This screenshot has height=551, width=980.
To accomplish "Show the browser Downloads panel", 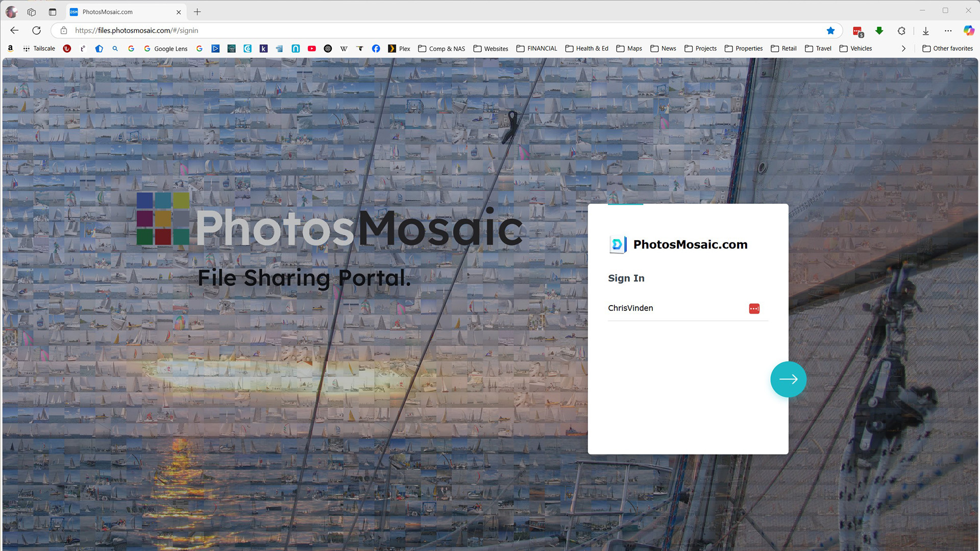I will point(925,31).
